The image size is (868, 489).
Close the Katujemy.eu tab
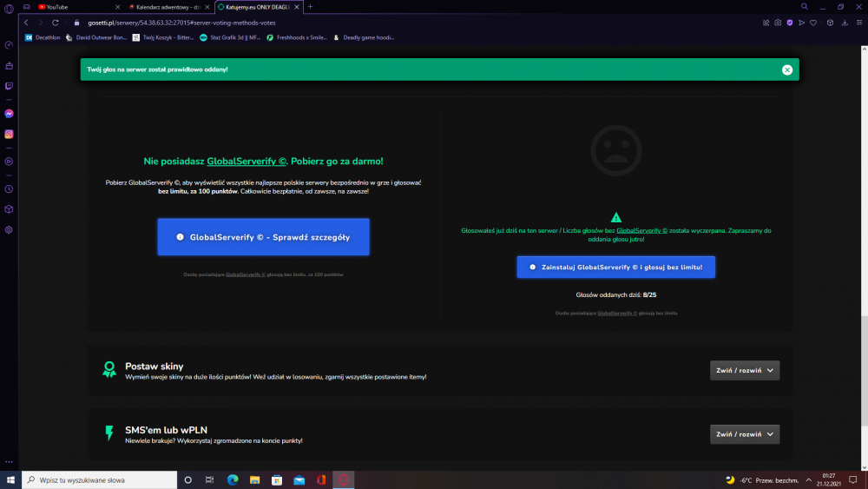click(x=297, y=7)
